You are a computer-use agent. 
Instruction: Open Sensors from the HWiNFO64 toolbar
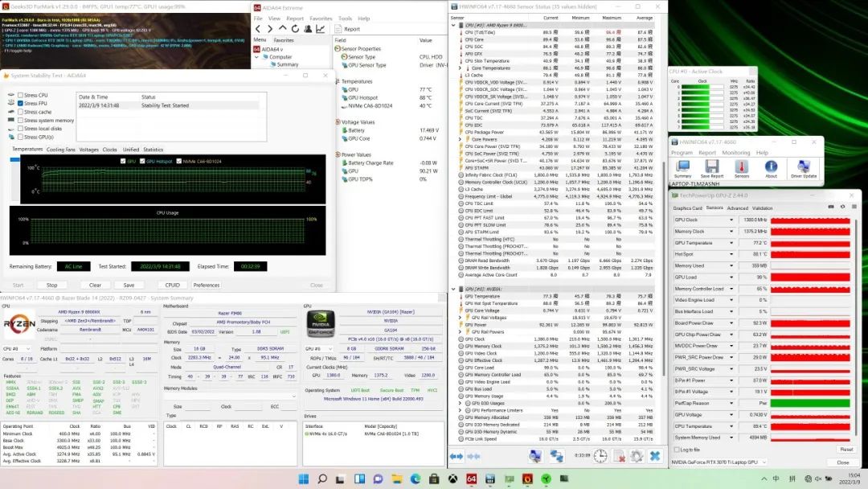click(x=741, y=167)
